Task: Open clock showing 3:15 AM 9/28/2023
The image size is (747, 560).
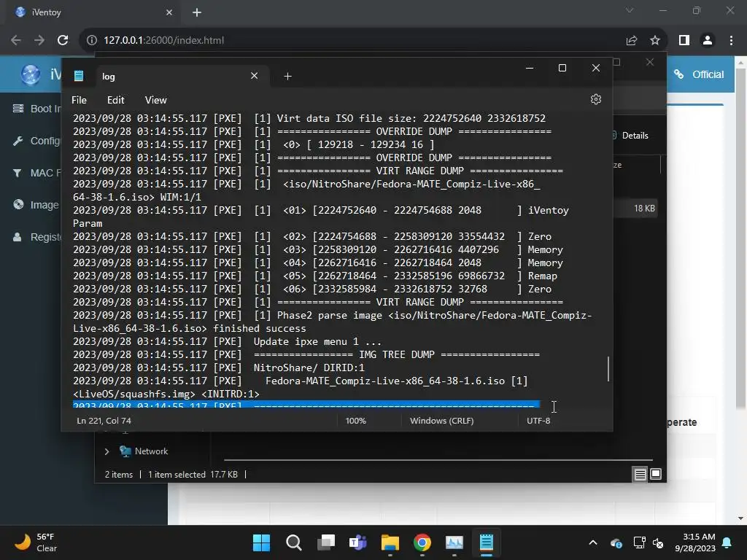Action: (695, 542)
